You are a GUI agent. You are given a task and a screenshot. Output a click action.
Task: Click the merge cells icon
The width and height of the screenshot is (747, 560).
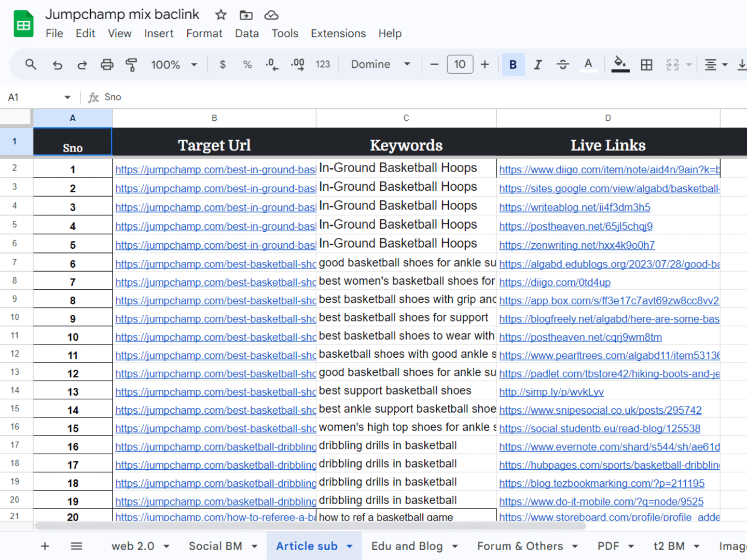pos(673,64)
